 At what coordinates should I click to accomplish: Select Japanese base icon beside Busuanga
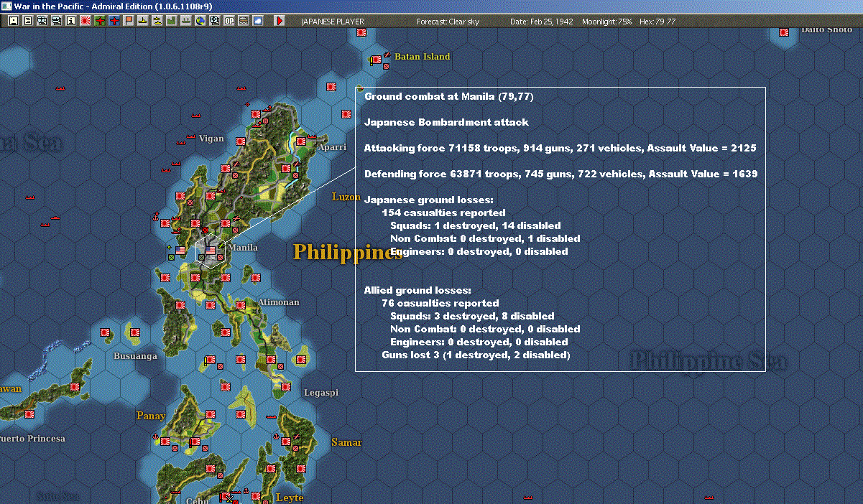(134, 332)
